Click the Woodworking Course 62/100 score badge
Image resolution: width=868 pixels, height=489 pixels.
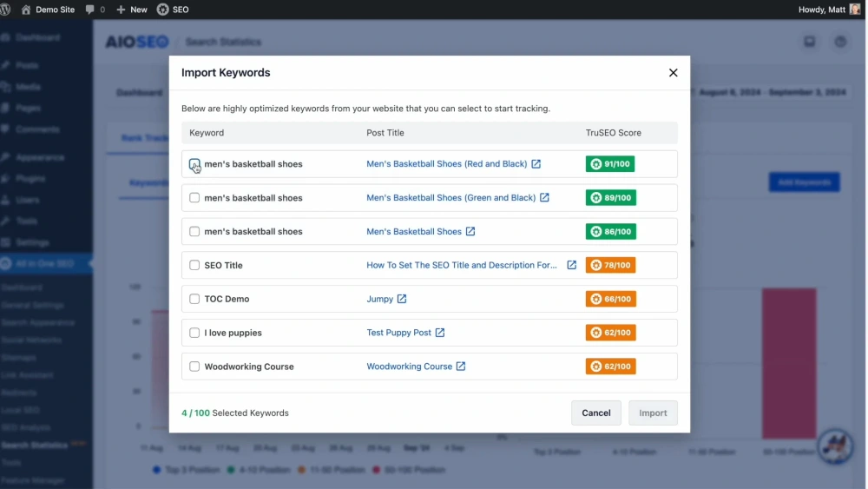[x=610, y=367]
